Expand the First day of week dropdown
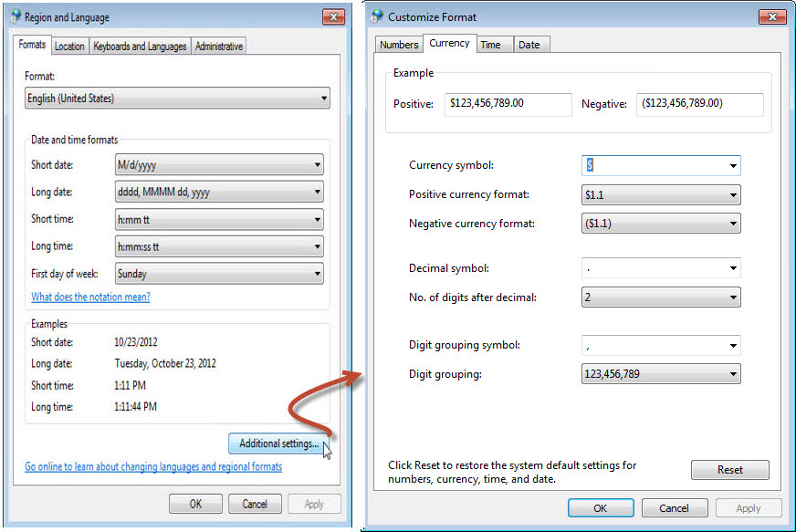This screenshot has width=796, height=532. (x=219, y=274)
